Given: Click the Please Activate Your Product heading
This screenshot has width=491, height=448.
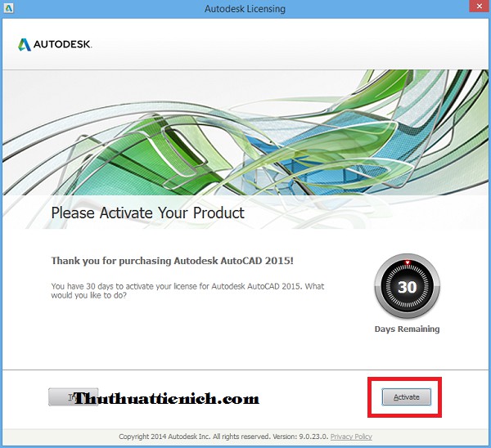Looking at the screenshot, I should 147,213.
